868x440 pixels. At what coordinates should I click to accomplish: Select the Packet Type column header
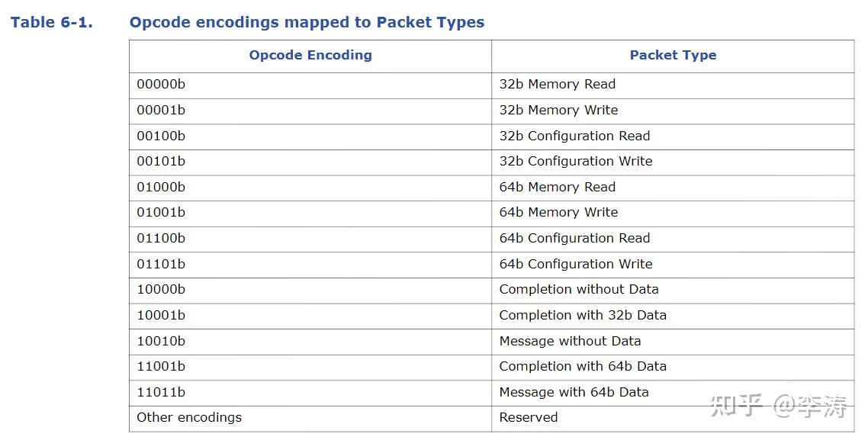click(673, 55)
